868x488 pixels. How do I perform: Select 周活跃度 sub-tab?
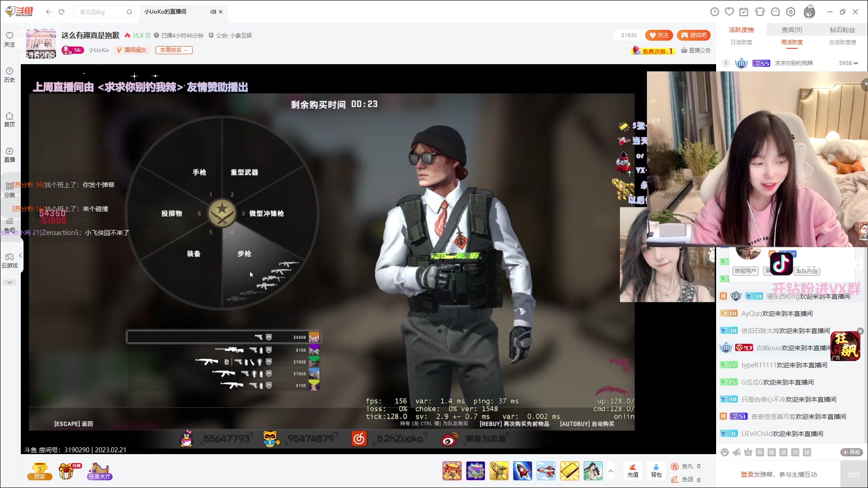792,42
